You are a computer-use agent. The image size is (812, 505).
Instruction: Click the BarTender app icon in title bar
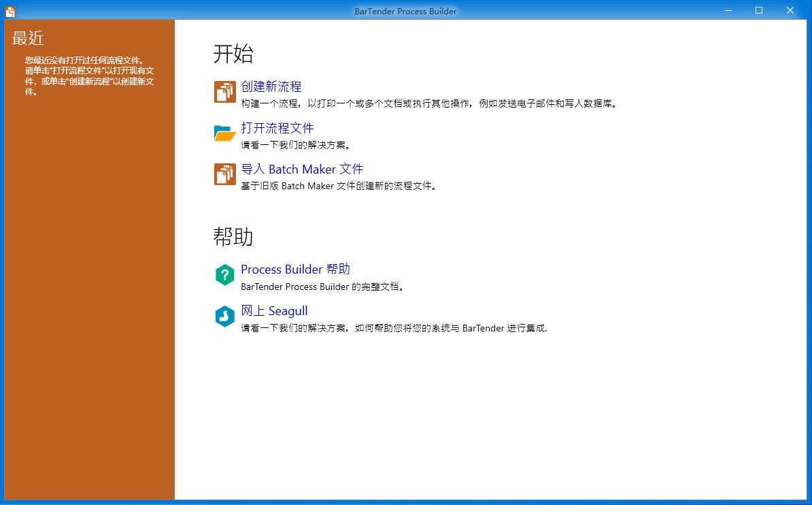[x=10, y=11]
